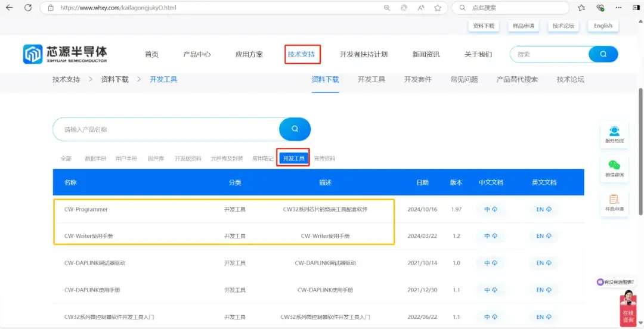Viewport: 644px width, 329px height.
Task: Download the EN document for CW-DAPLINK使用手册
Action: coord(544,290)
